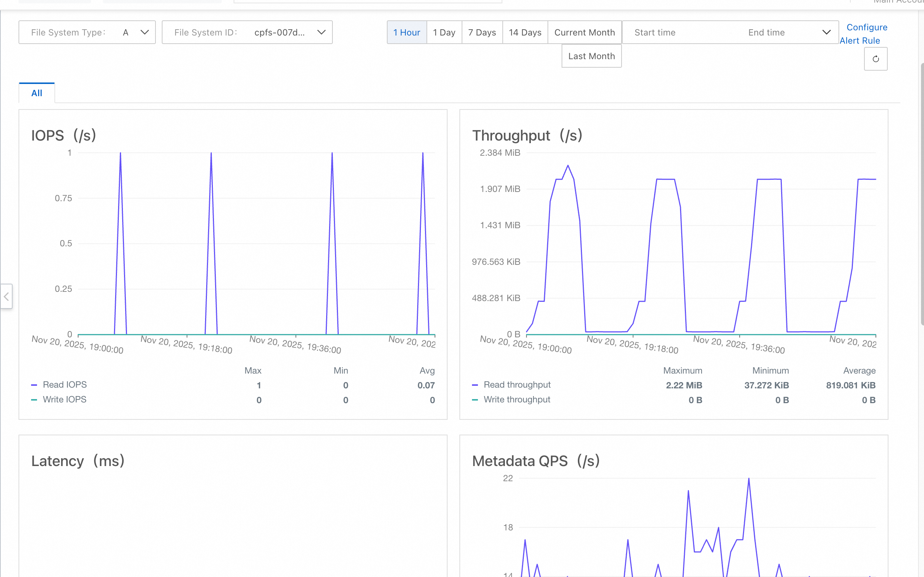
Task: Toggle Read throughput legend series
Action: pyautogui.click(x=511, y=385)
